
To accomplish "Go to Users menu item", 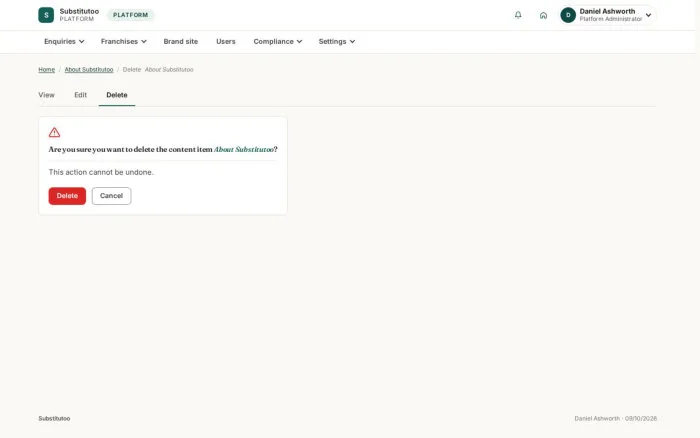I will point(225,42).
